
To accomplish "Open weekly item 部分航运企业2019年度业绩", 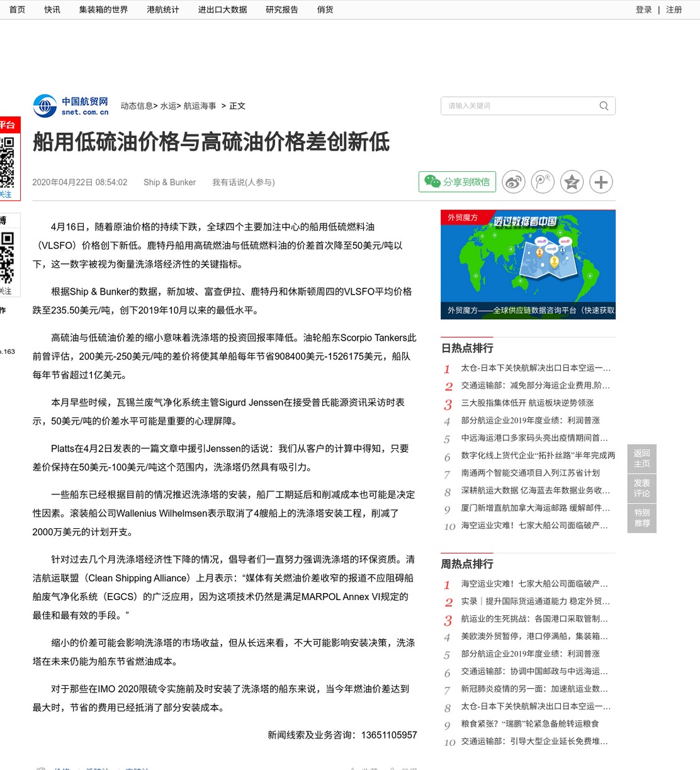I will pyautogui.click(x=531, y=654).
